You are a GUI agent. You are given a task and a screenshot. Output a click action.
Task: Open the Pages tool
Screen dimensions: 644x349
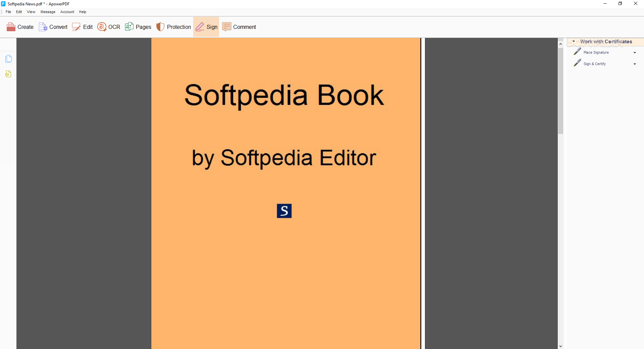pyautogui.click(x=138, y=27)
